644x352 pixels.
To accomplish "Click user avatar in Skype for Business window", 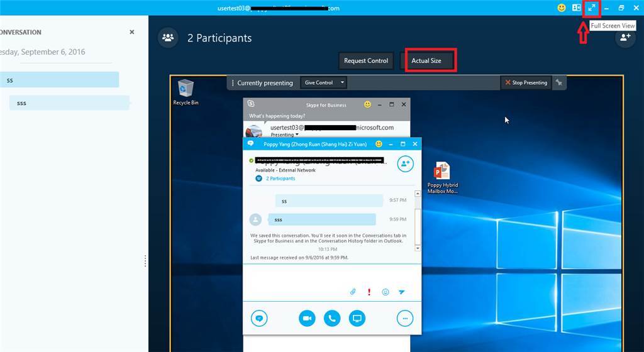I will [253, 132].
